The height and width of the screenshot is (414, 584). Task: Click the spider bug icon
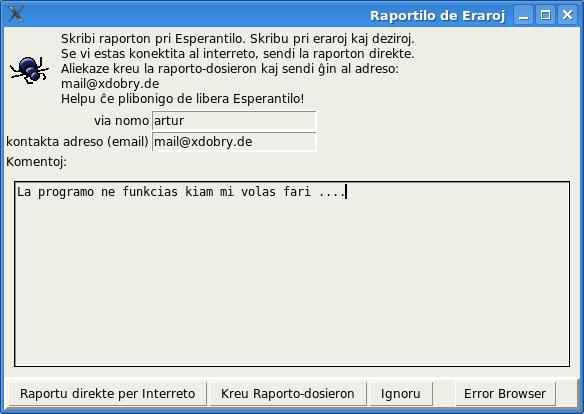[x=29, y=70]
